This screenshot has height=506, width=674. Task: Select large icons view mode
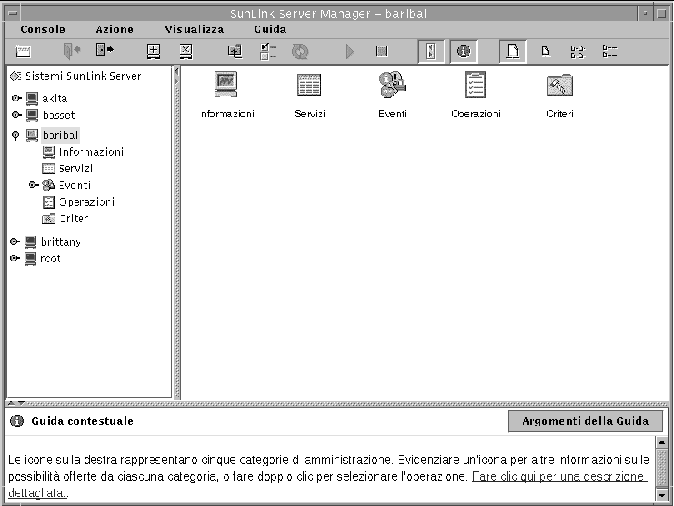[x=512, y=51]
